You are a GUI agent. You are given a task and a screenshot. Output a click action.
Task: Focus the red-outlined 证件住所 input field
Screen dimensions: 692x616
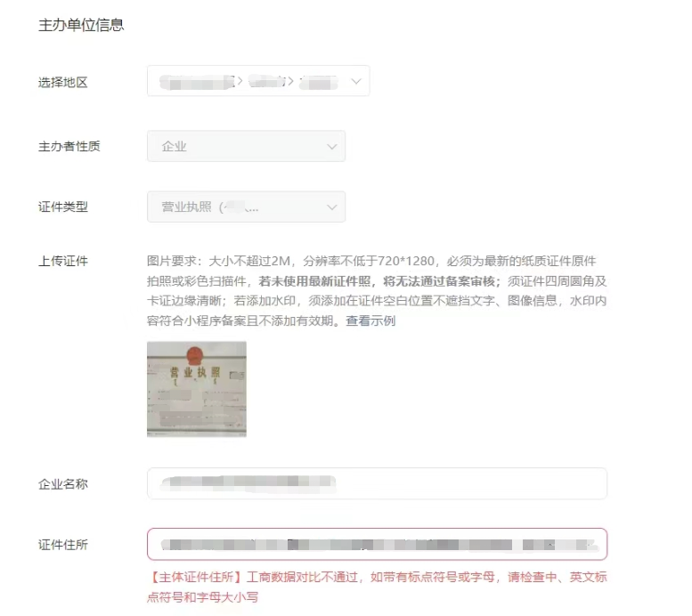coord(377,544)
